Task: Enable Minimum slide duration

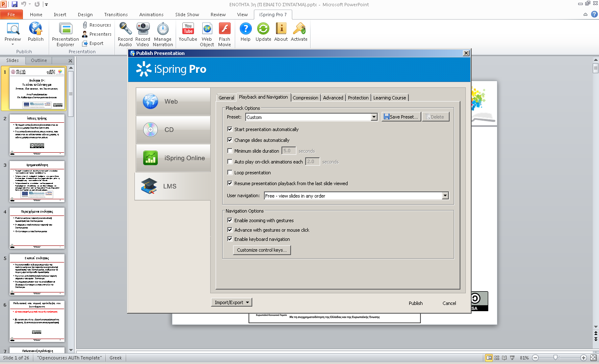Action: [x=230, y=151]
